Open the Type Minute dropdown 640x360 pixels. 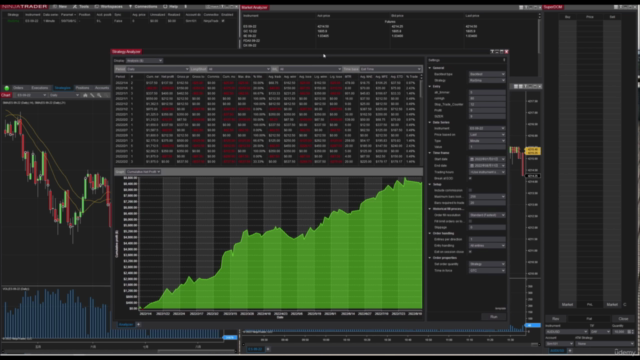pos(487,140)
